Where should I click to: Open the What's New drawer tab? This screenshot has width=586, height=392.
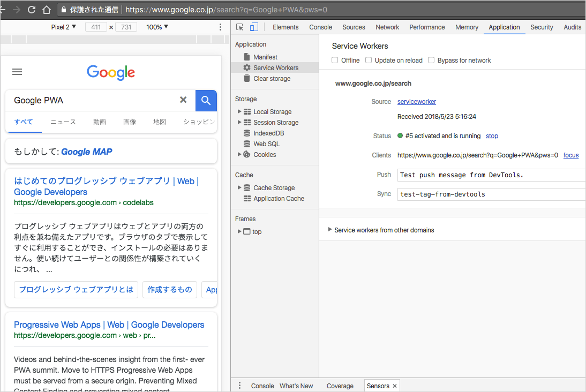click(296, 386)
